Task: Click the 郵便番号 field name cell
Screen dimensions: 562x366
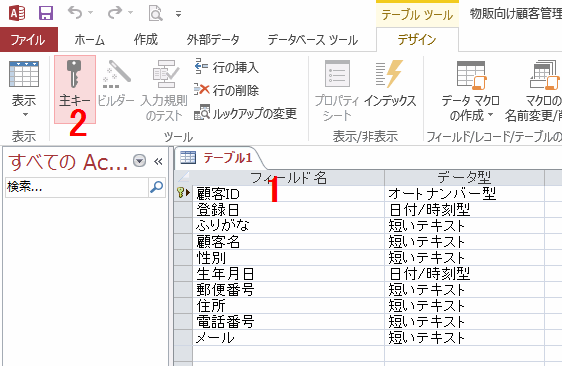Action: coord(289,290)
